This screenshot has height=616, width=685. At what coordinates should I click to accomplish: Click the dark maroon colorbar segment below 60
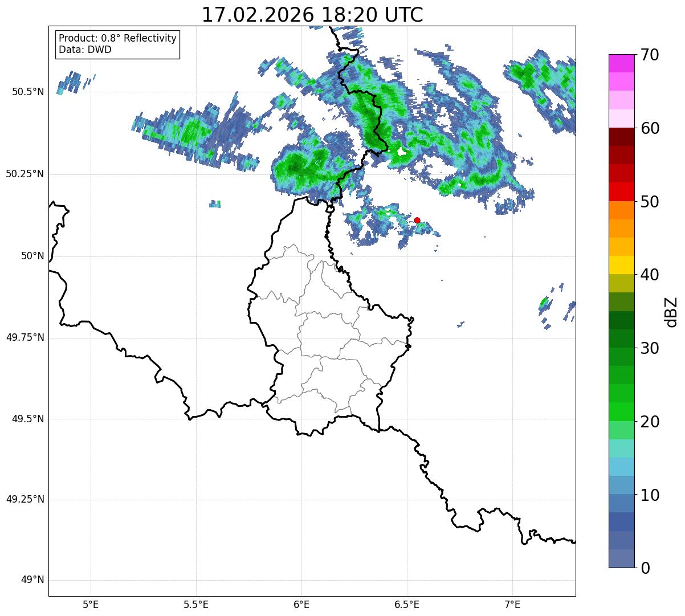click(x=622, y=137)
